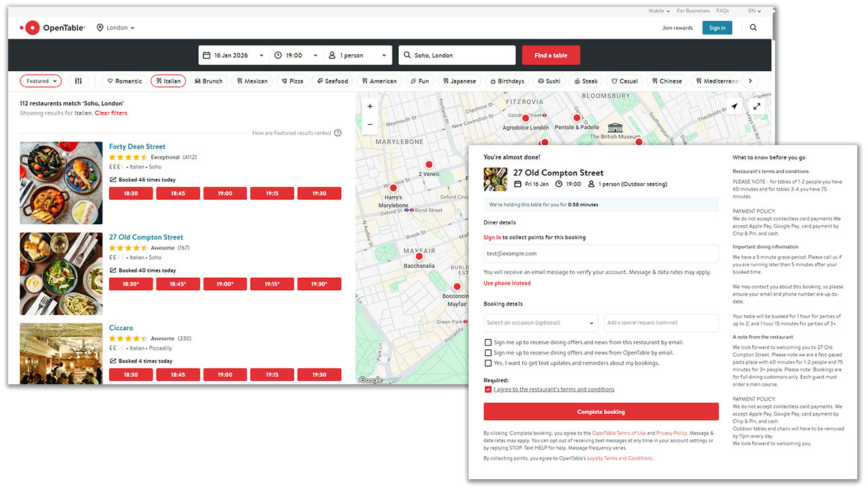Screen dimensions: 868x488
Task: Toggle the Romantic filter chip
Action: coord(124,81)
